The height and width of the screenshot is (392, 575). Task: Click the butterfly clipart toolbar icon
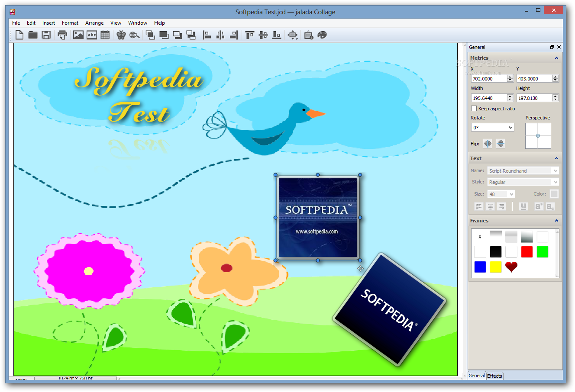(121, 35)
